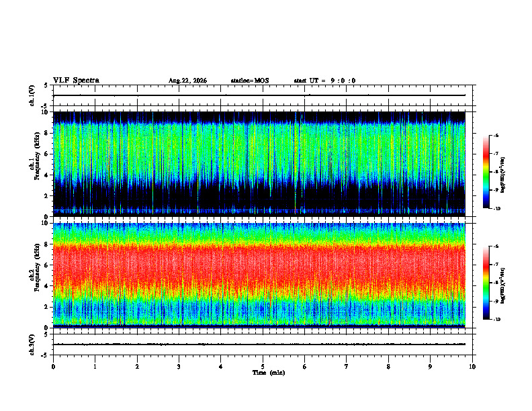The height and width of the screenshot is (411, 532).
Task: Click the time axis tick label "2"
Action: tap(137, 367)
